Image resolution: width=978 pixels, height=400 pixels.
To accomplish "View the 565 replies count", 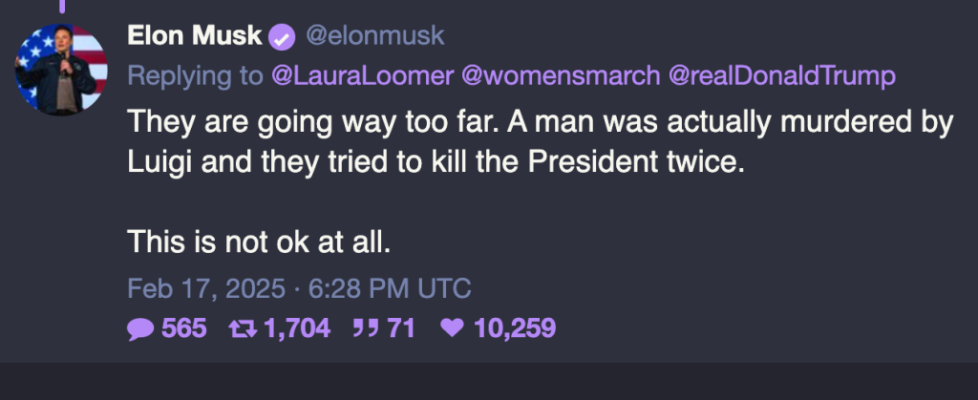I will pos(184,328).
